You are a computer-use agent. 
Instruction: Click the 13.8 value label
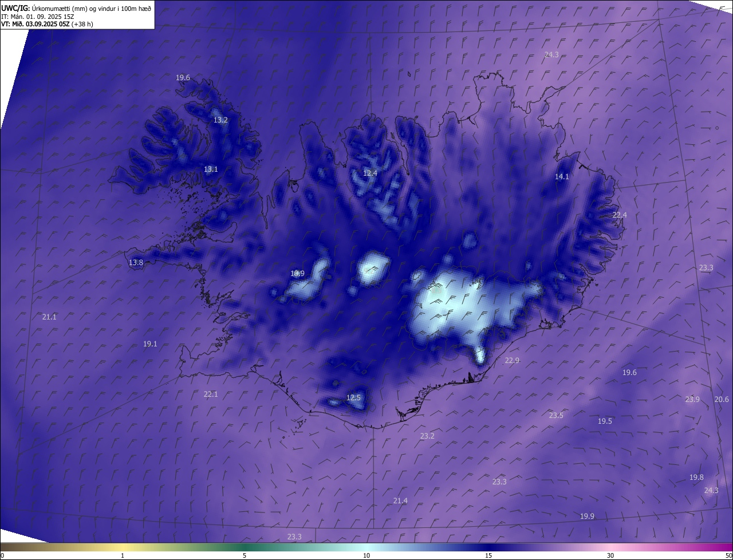pyautogui.click(x=136, y=263)
